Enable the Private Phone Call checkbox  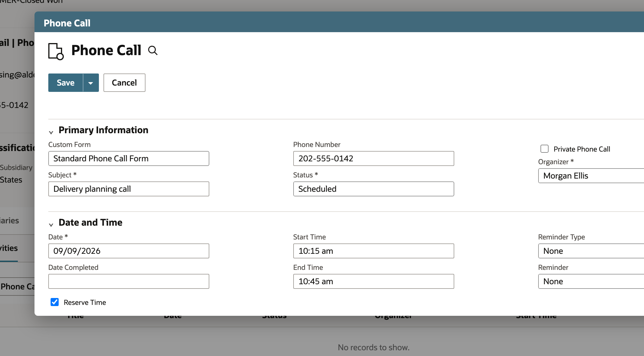(x=545, y=149)
